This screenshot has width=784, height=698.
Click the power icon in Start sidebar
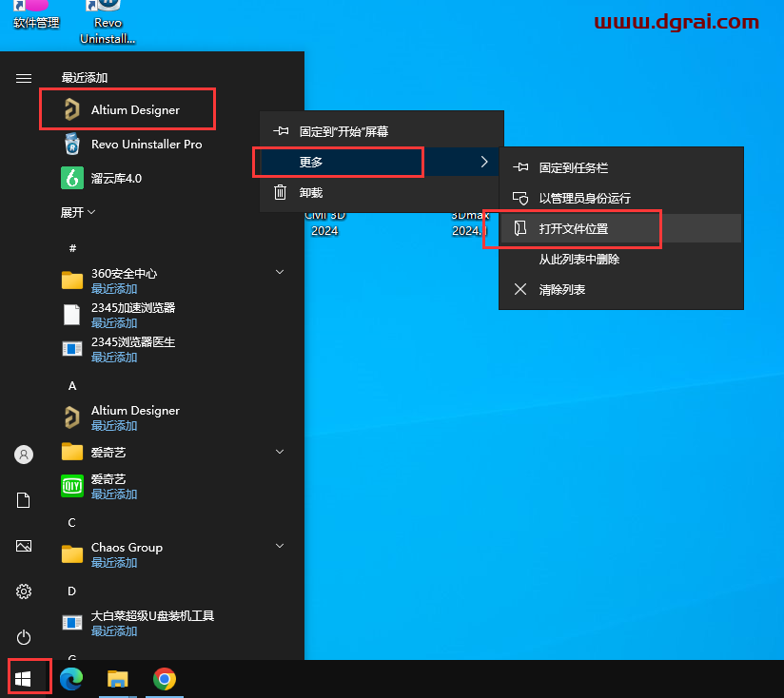click(x=23, y=637)
